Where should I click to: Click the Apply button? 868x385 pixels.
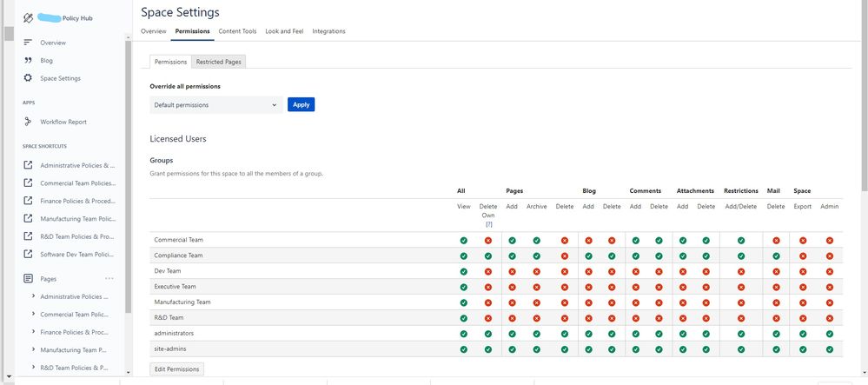click(x=301, y=104)
